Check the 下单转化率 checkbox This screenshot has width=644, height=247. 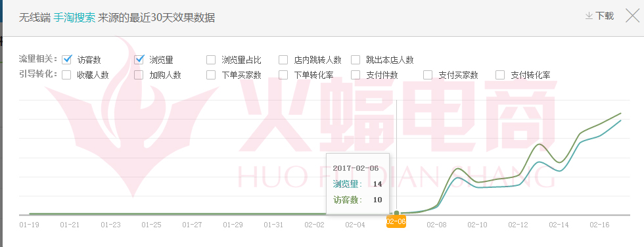pyautogui.click(x=283, y=75)
